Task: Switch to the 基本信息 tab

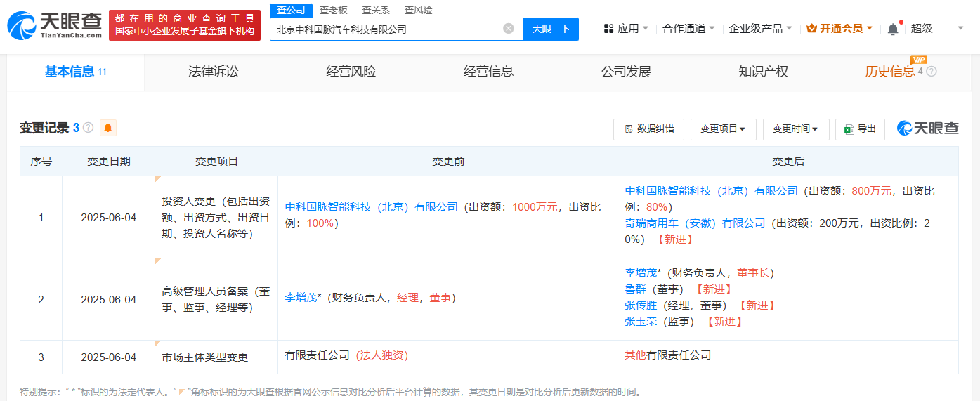Action: point(75,72)
